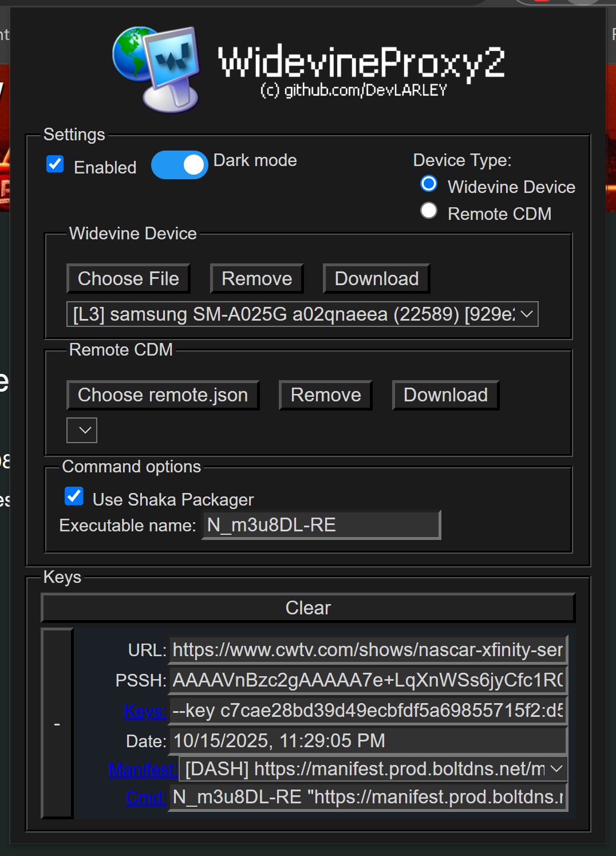Image resolution: width=616 pixels, height=856 pixels.
Task: Select Remote CDM radio button
Action: coord(429,211)
